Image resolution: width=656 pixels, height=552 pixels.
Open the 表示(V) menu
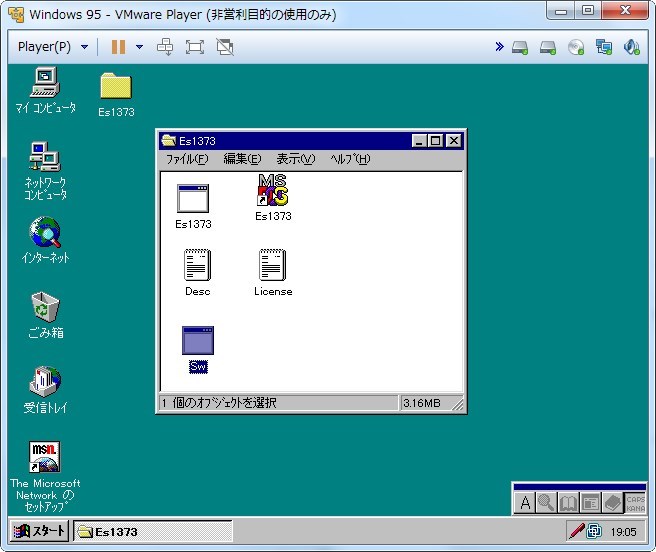click(296, 159)
